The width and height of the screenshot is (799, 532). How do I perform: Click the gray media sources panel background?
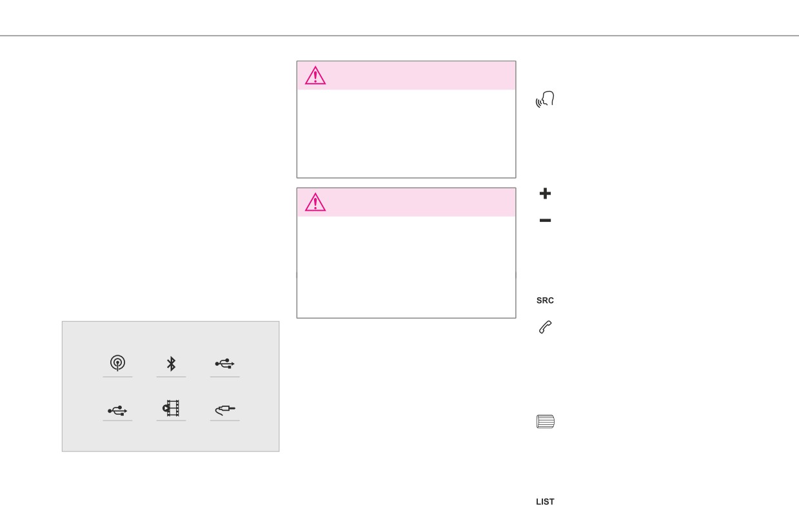(170, 386)
